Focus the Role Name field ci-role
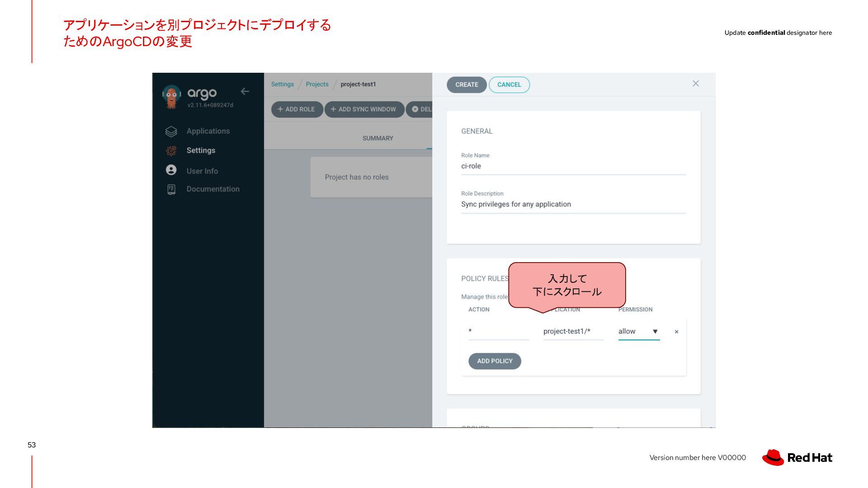 (x=573, y=166)
